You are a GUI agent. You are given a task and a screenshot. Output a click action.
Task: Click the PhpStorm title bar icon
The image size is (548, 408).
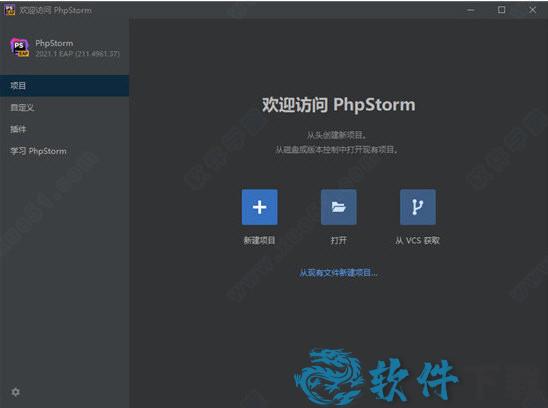(9, 10)
